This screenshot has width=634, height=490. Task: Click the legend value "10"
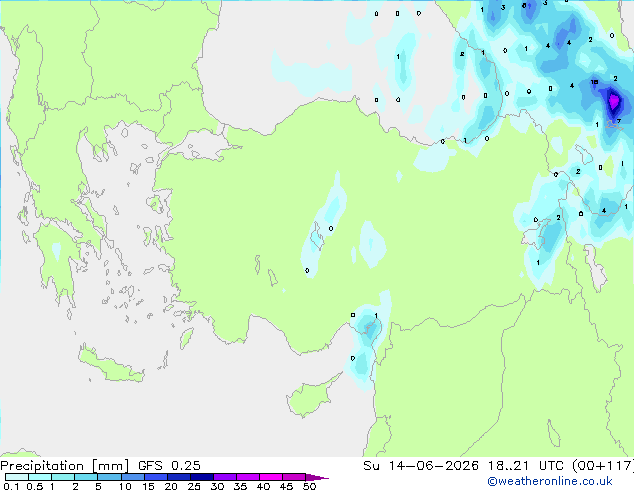coord(125,486)
